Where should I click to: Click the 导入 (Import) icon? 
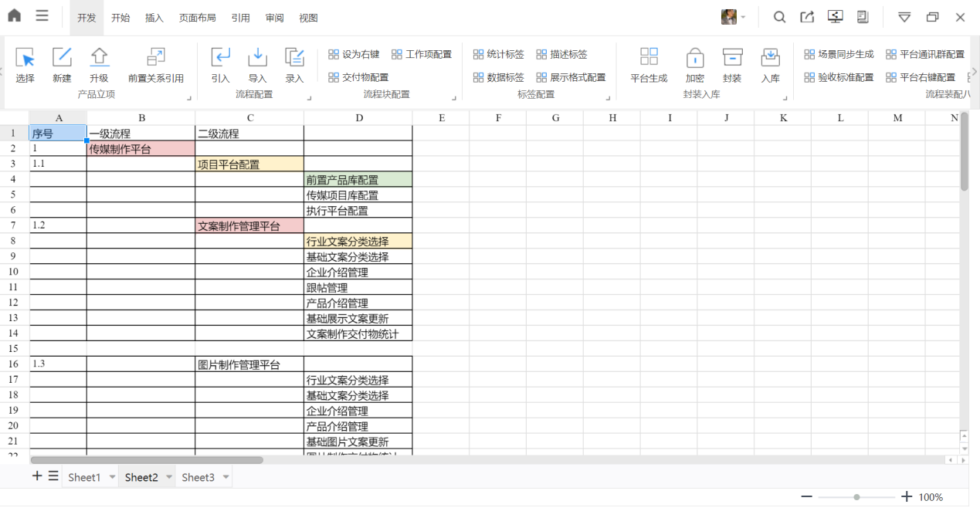[x=257, y=58]
